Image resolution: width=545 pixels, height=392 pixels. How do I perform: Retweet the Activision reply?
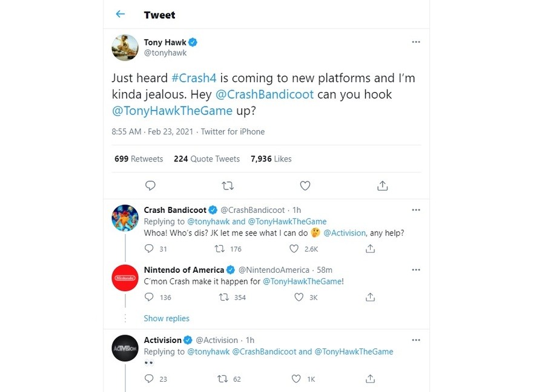pos(222,379)
